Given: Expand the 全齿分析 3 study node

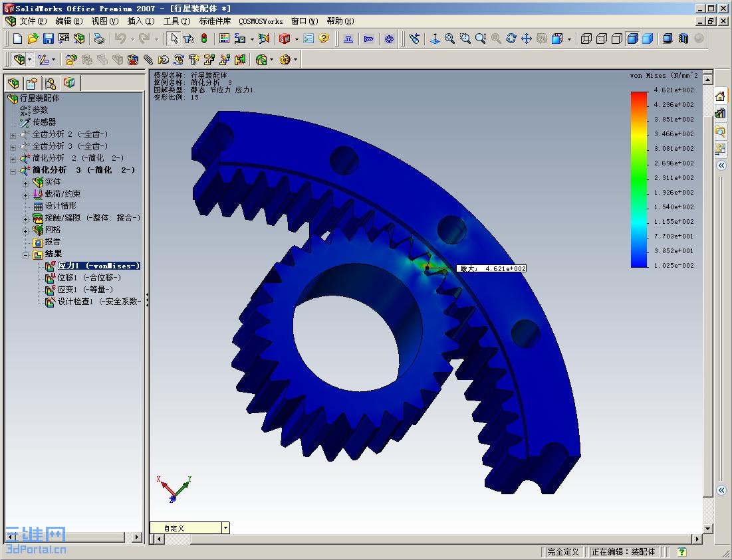Looking at the screenshot, I should 13,147.
